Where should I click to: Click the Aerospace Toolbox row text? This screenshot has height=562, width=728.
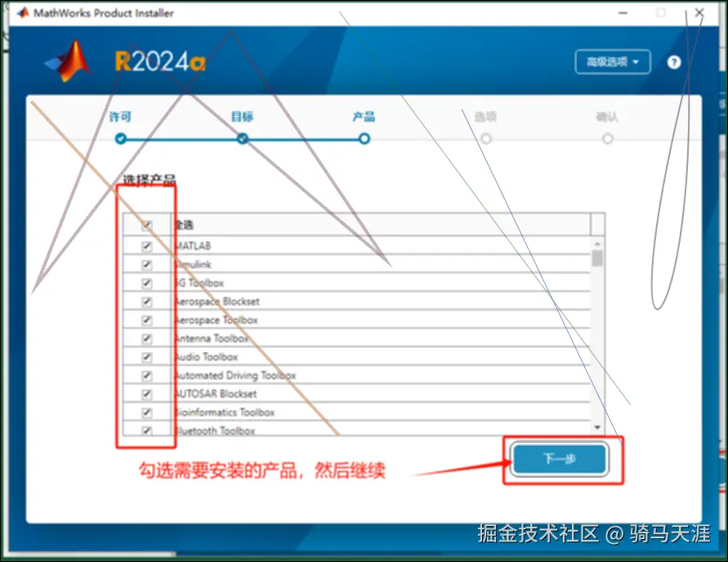(x=216, y=320)
